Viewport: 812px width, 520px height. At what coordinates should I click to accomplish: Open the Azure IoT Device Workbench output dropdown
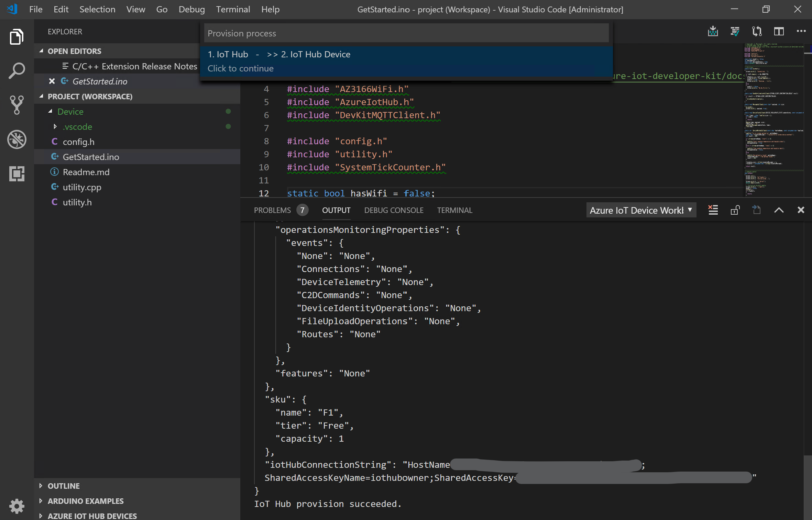click(x=641, y=210)
